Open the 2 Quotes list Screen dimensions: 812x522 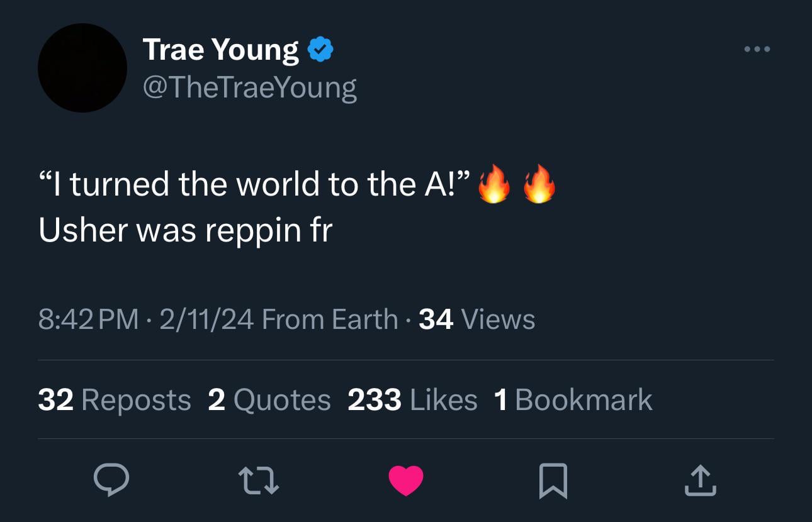(269, 400)
